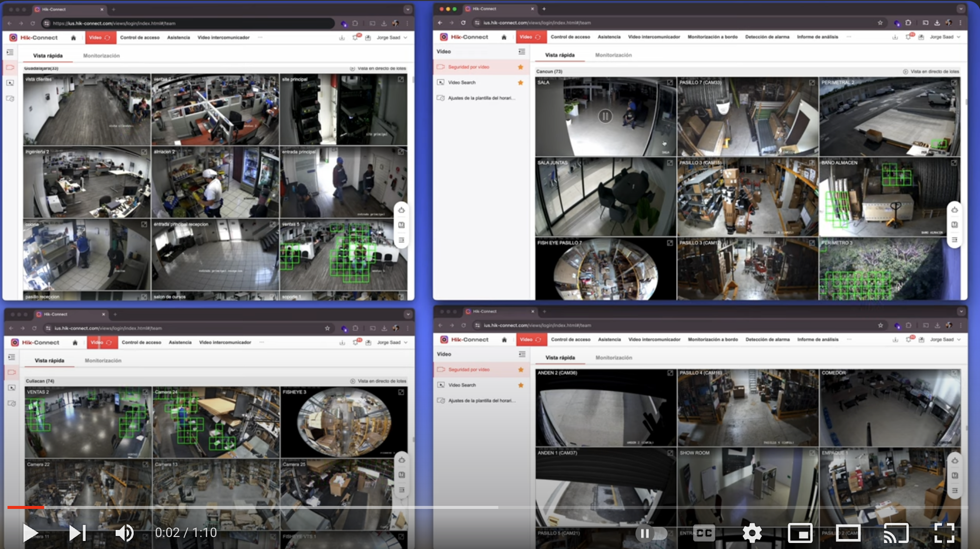This screenshot has height=549, width=980.
Task: Collapse the Video sidebar in bottom-right window
Action: click(522, 354)
